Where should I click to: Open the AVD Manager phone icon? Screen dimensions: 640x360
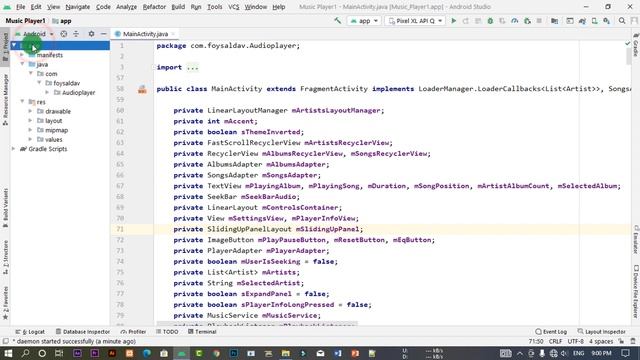(594, 21)
